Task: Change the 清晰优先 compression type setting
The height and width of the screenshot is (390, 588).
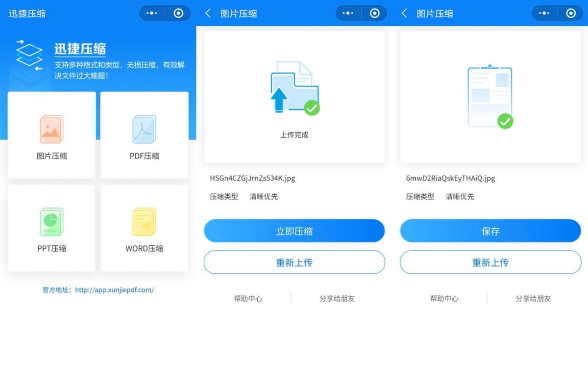Action: coord(264,196)
